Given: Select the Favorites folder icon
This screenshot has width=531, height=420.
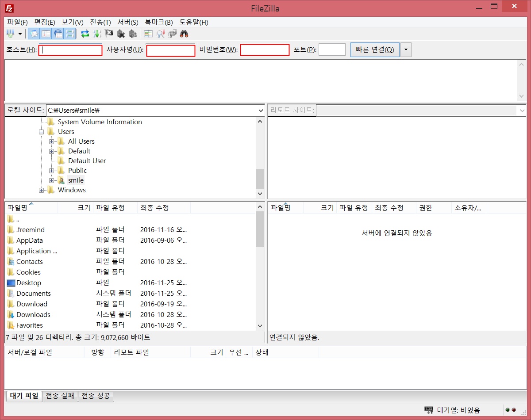Looking at the screenshot, I should point(11,325).
